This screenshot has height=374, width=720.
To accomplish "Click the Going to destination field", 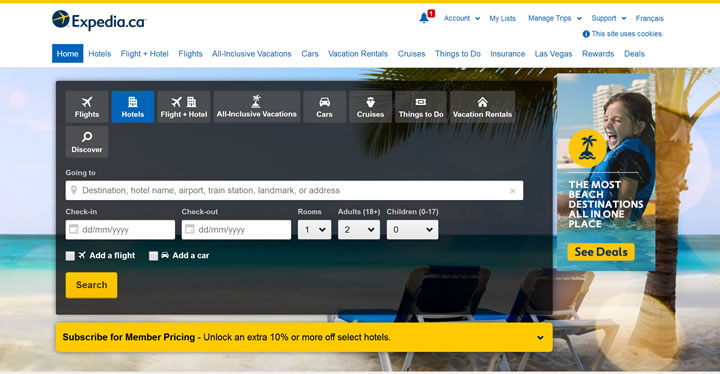I will [x=294, y=190].
